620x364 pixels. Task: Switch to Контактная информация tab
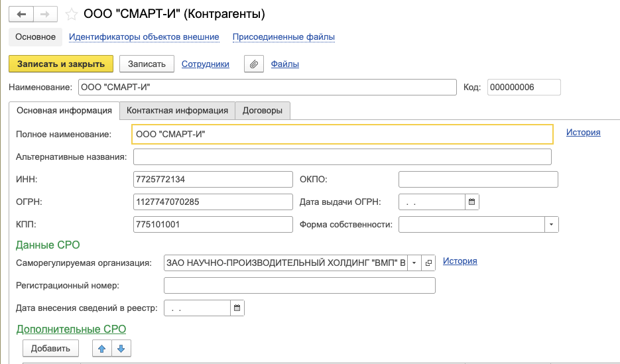point(177,111)
